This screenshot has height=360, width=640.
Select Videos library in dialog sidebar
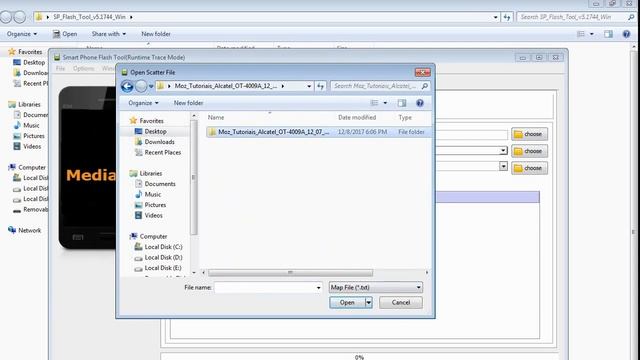point(153,216)
